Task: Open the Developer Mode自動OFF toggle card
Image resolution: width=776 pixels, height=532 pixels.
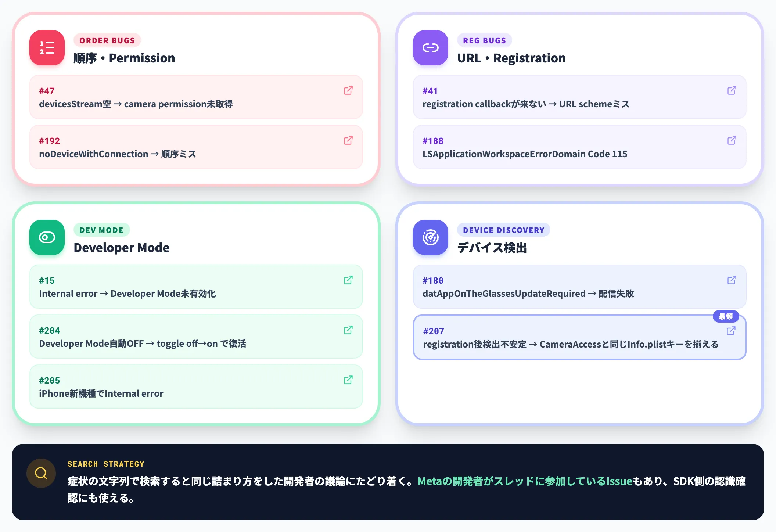Action: pyautogui.click(x=196, y=337)
